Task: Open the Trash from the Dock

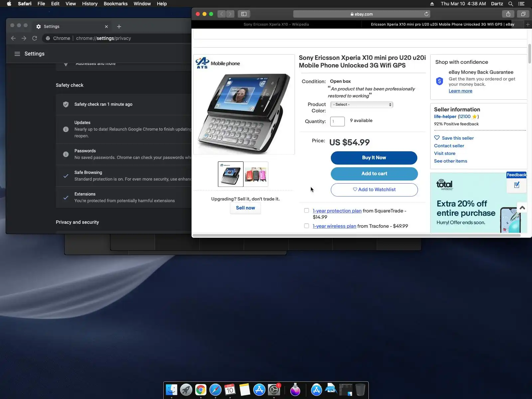Action: [360, 390]
